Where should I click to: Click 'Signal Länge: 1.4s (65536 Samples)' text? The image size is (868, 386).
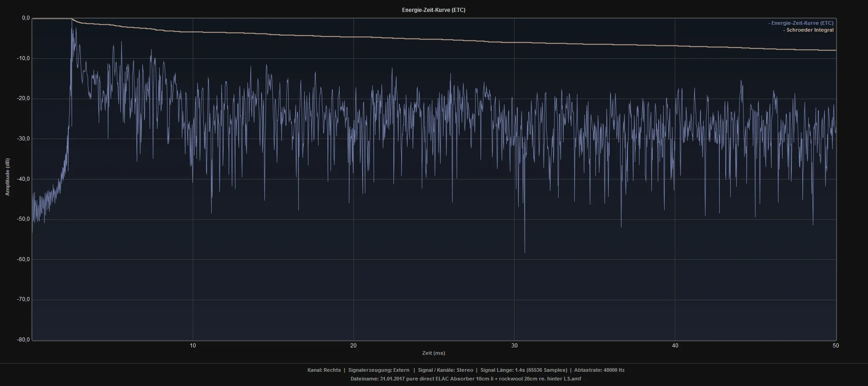pyautogui.click(x=524, y=370)
